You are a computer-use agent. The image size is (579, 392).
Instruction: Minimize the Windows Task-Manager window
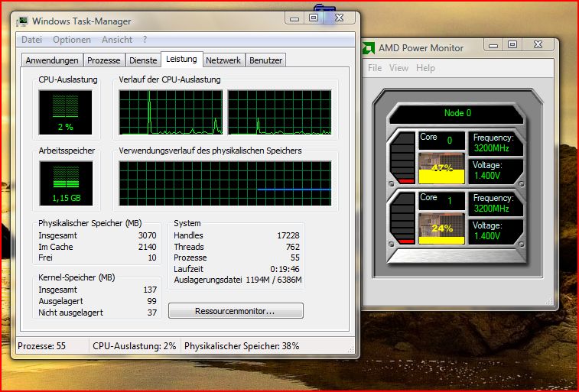(x=294, y=18)
